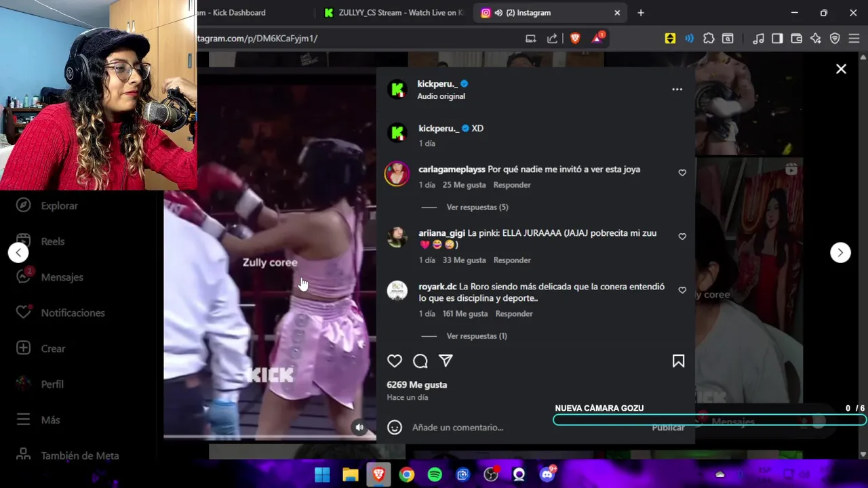The image size is (868, 488).
Task: Expand 'Ver respuestas (1)' replies
Action: 477,336
